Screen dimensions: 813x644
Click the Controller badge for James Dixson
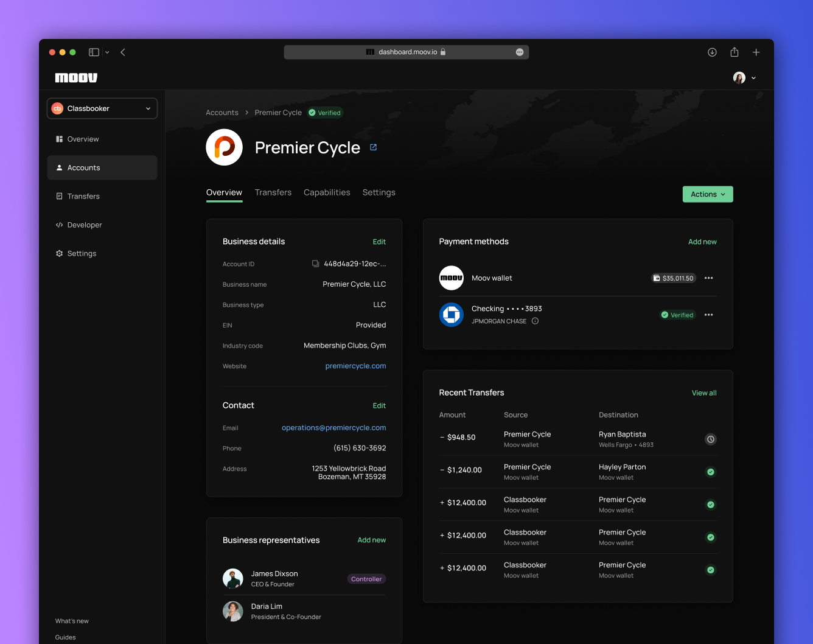[366, 579]
